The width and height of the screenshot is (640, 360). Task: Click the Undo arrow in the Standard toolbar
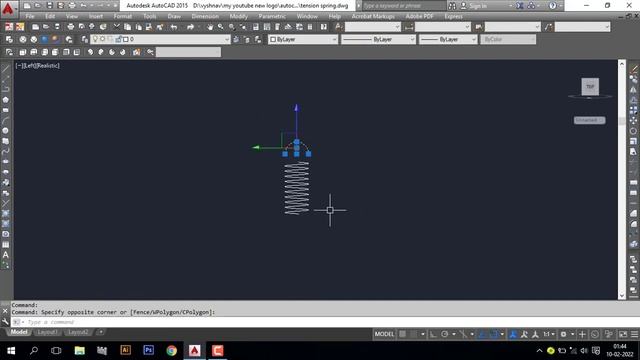click(174, 27)
